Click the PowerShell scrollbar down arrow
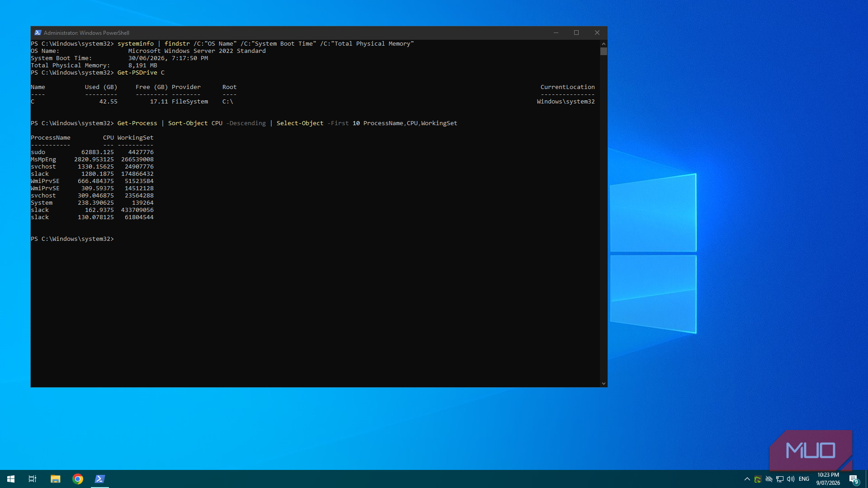 click(604, 384)
